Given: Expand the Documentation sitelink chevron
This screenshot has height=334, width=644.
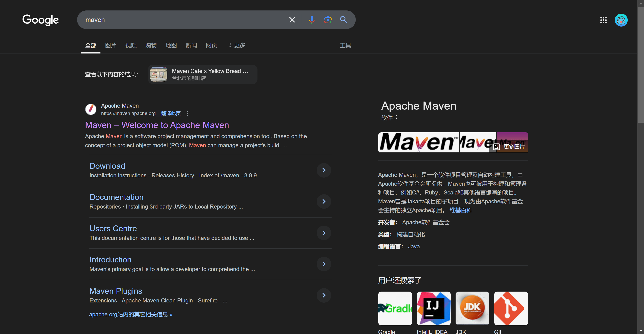Looking at the screenshot, I should coord(324,201).
